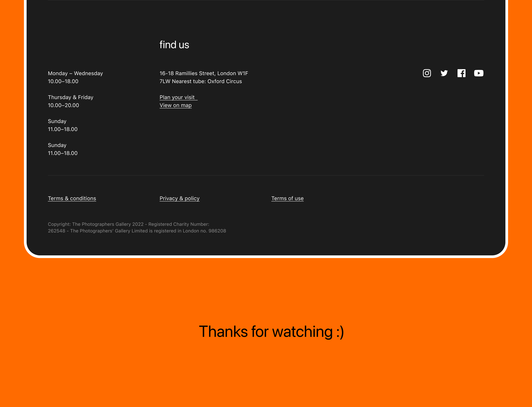The image size is (532, 407).
Task: Open the YouTube channel icon
Action: [478, 73]
